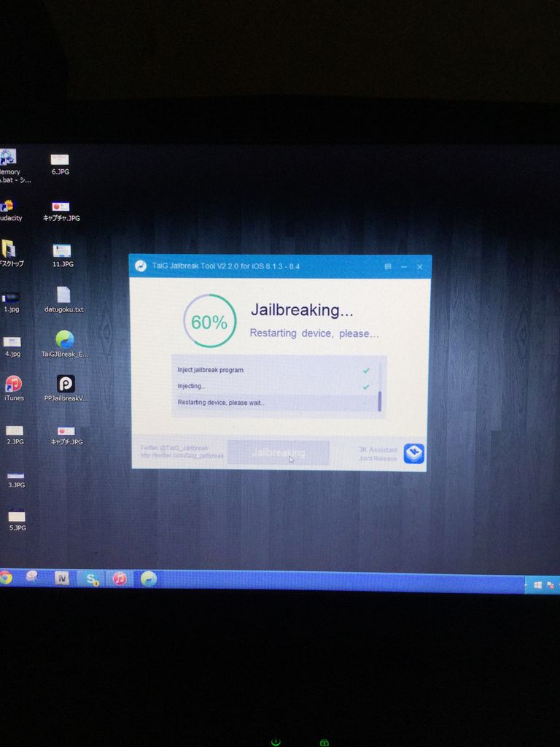Click the 3K Assistant blue app icon
The image size is (560, 747).
coord(414,453)
